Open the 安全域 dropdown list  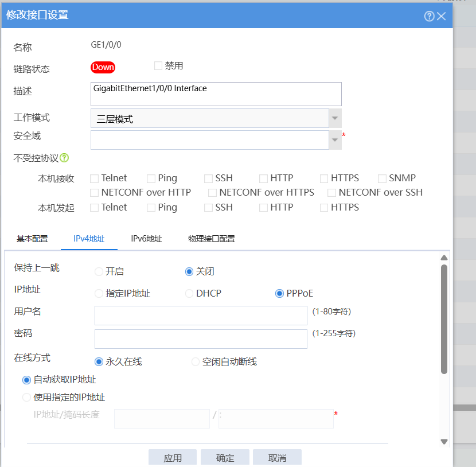pyautogui.click(x=335, y=139)
